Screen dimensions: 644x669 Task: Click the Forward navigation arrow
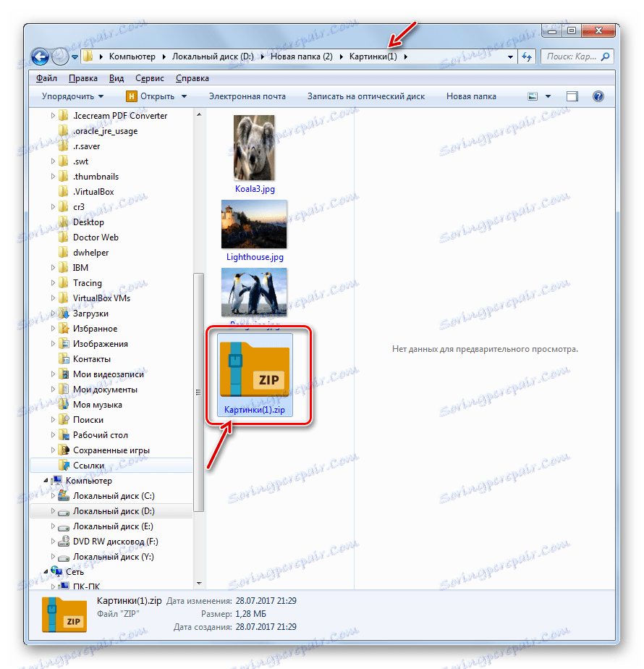[60, 56]
